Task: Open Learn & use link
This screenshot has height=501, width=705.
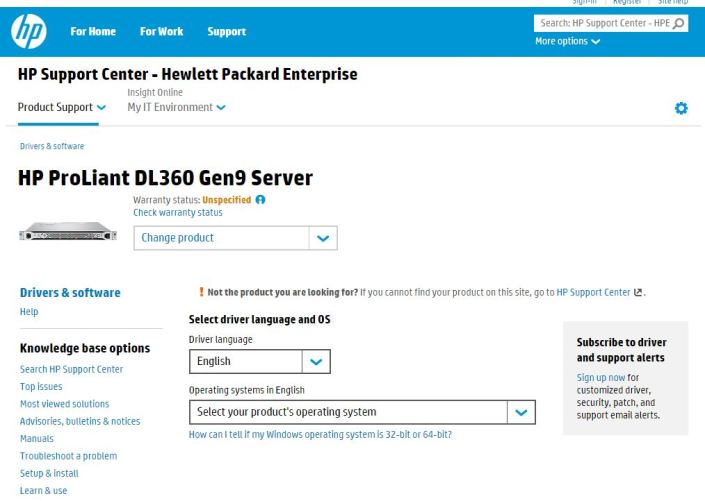Action: (43, 491)
